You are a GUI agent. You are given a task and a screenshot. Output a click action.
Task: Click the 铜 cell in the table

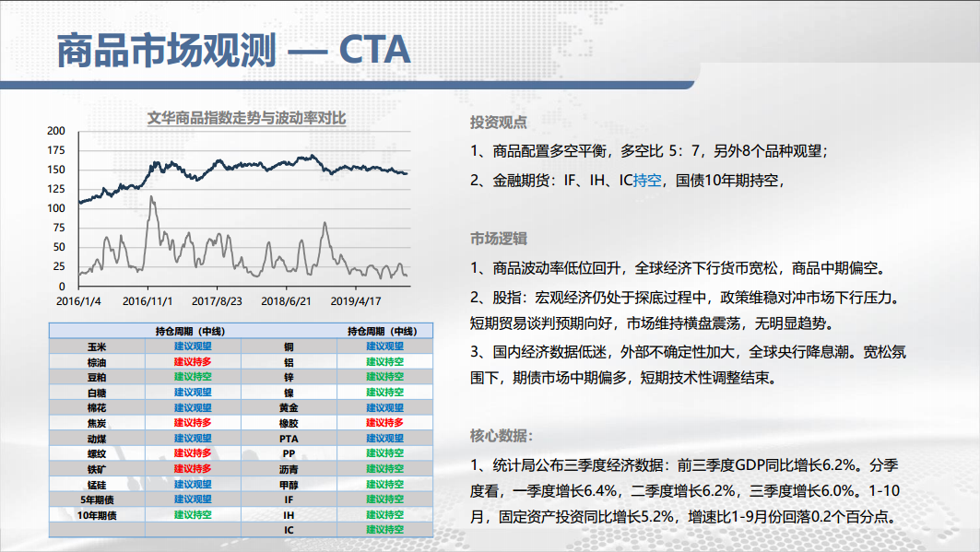tap(289, 346)
